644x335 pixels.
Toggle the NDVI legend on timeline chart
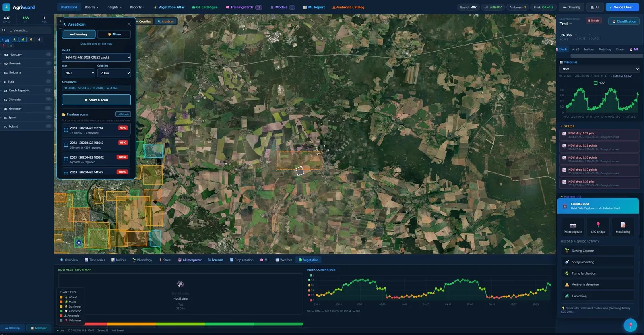(599, 83)
